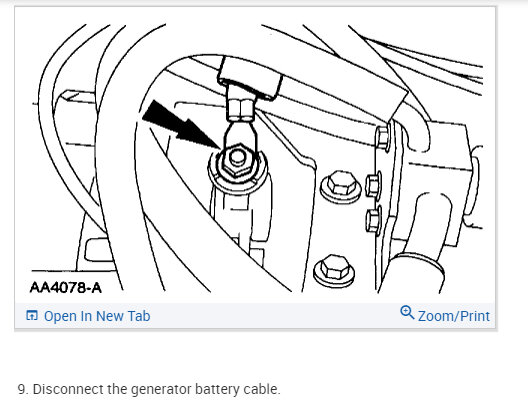Click the middle small bolt on right bracket
The width and height of the screenshot is (528, 402).
[374, 185]
